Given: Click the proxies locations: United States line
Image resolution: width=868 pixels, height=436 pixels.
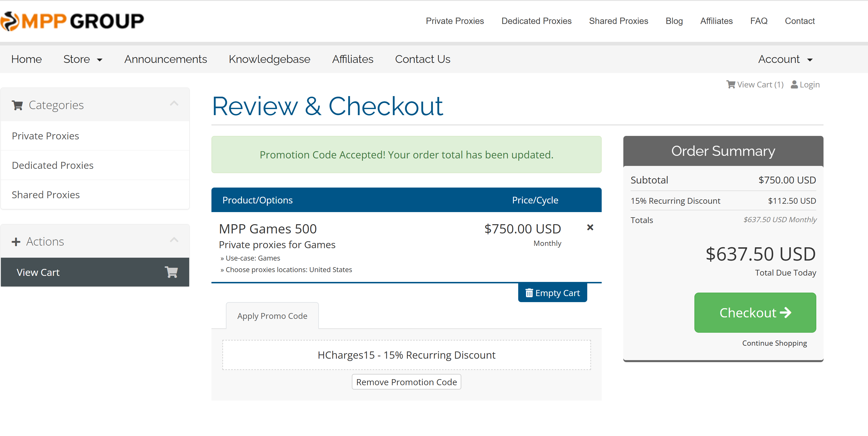Looking at the screenshot, I should pyautogui.click(x=286, y=270).
